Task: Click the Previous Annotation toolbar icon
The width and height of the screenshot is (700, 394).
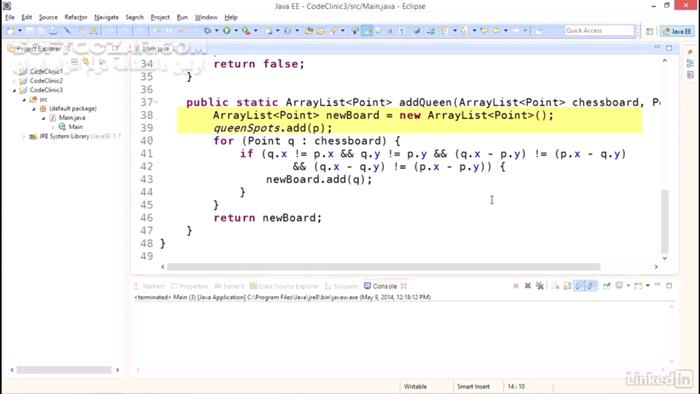Action: point(464,31)
